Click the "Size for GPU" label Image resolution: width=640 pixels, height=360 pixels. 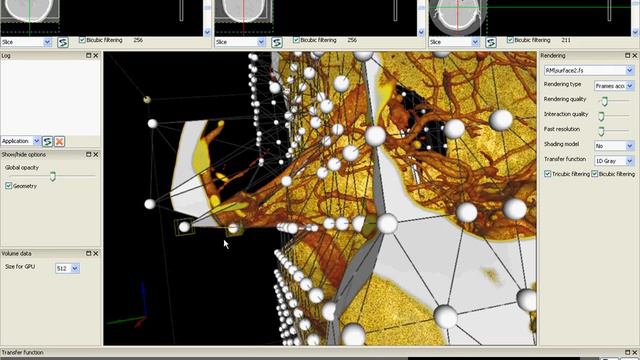coord(20,267)
